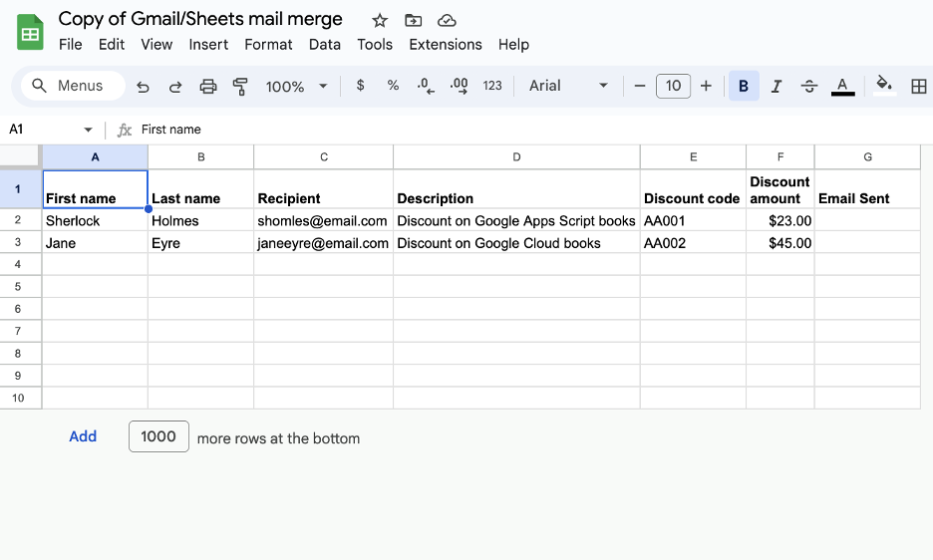This screenshot has width=933, height=560.
Task: Open the Format menu
Action: point(268,45)
